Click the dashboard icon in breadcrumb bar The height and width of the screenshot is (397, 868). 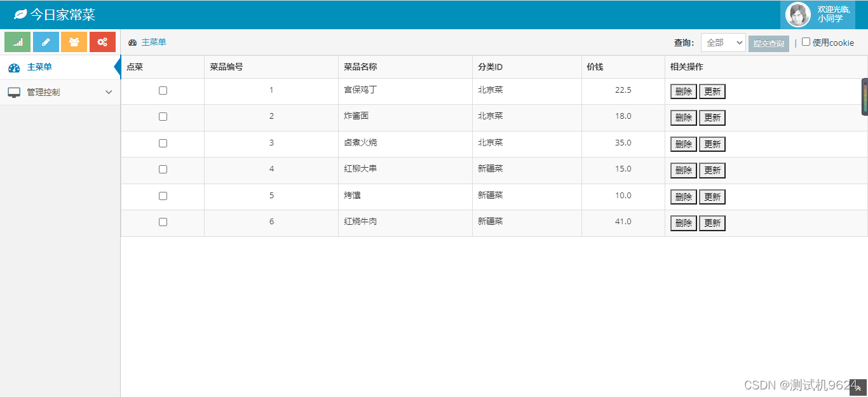point(133,43)
